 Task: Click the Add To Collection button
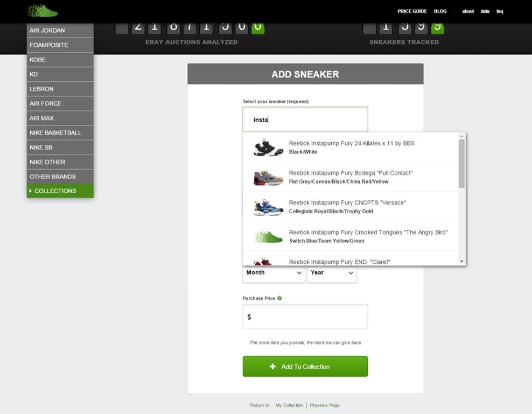click(305, 367)
